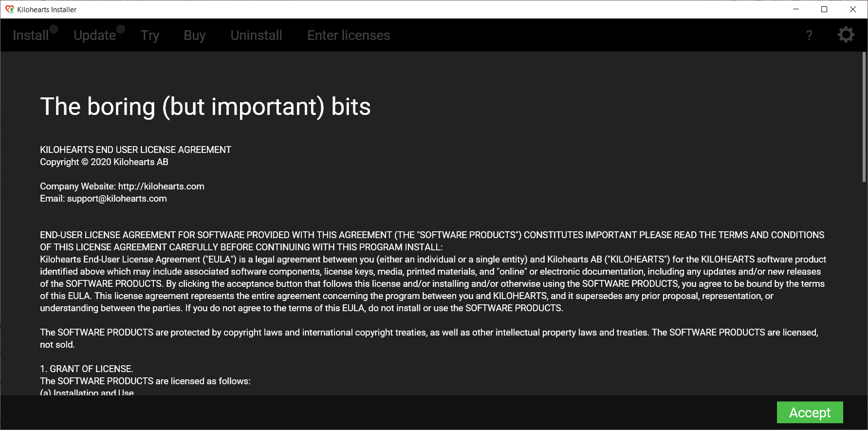
Task: Click the notification dot beside Update
Action: click(x=121, y=29)
